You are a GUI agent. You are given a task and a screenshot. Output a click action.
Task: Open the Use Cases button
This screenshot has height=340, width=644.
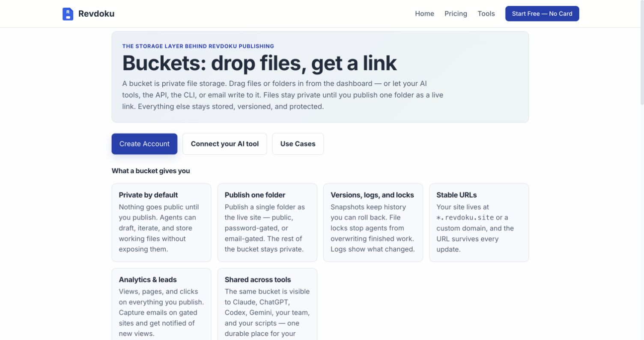[x=298, y=144]
